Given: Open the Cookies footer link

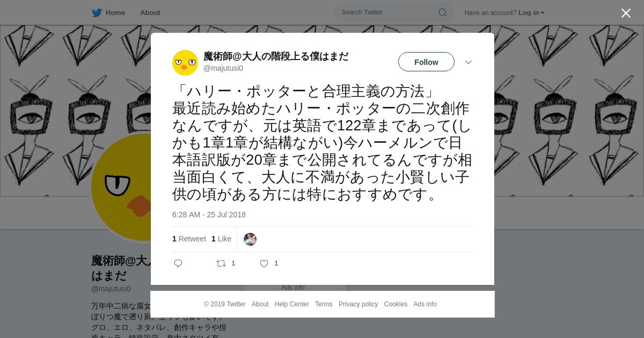Looking at the screenshot, I should point(396,304).
